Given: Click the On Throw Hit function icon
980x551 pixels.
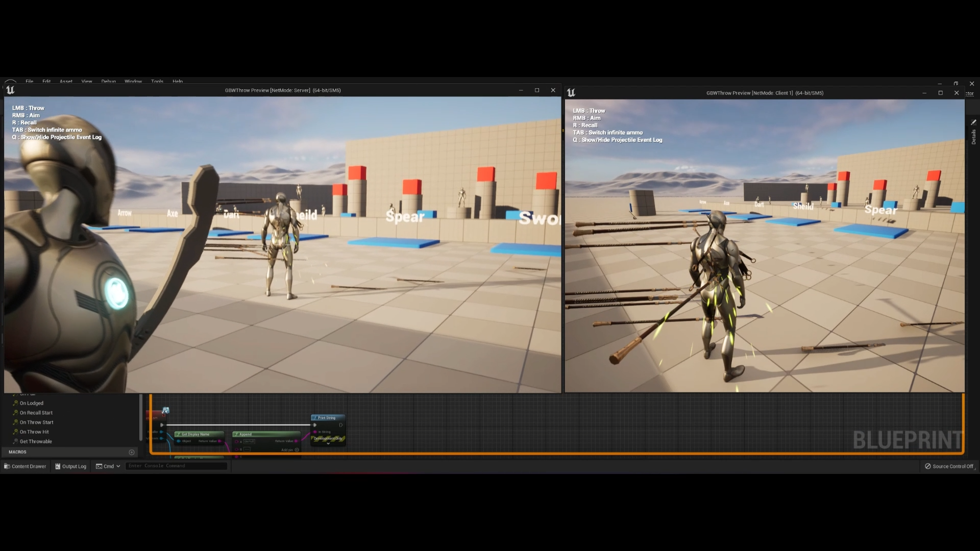Looking at the screenshot, I should (15, 432).
